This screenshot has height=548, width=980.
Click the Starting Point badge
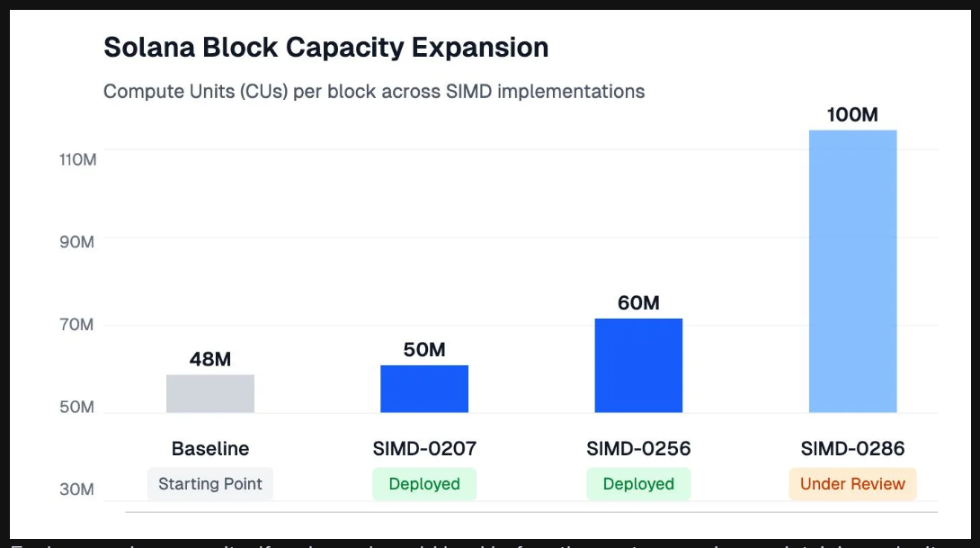pyautogui.click(x=210, y=484)
